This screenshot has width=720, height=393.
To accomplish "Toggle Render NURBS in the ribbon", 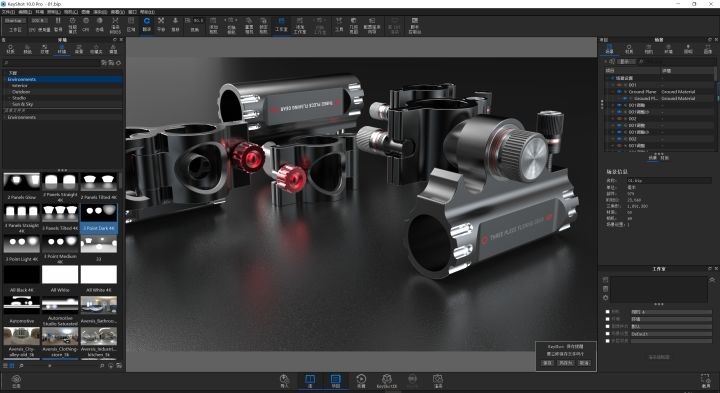I will point(115,25).
